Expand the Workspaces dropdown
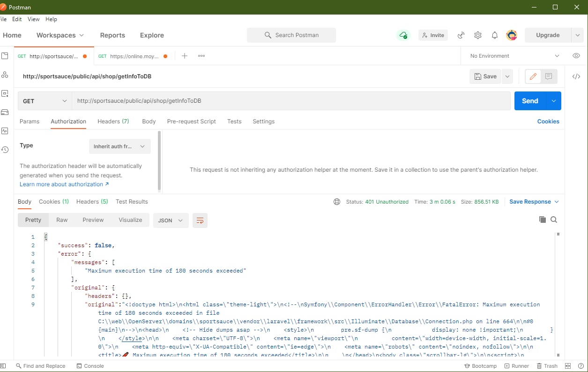The height and width of the screenshot is (372, 588). pos(60,35)
